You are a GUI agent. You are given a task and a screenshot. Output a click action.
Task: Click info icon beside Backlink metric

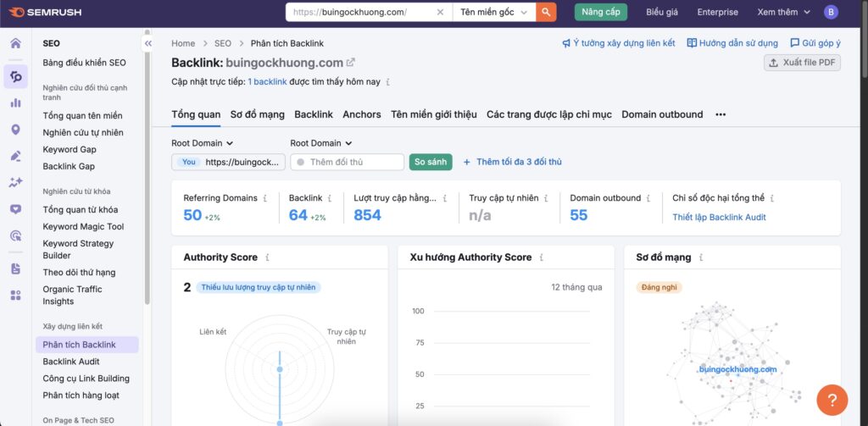click(x=330, y=198)
